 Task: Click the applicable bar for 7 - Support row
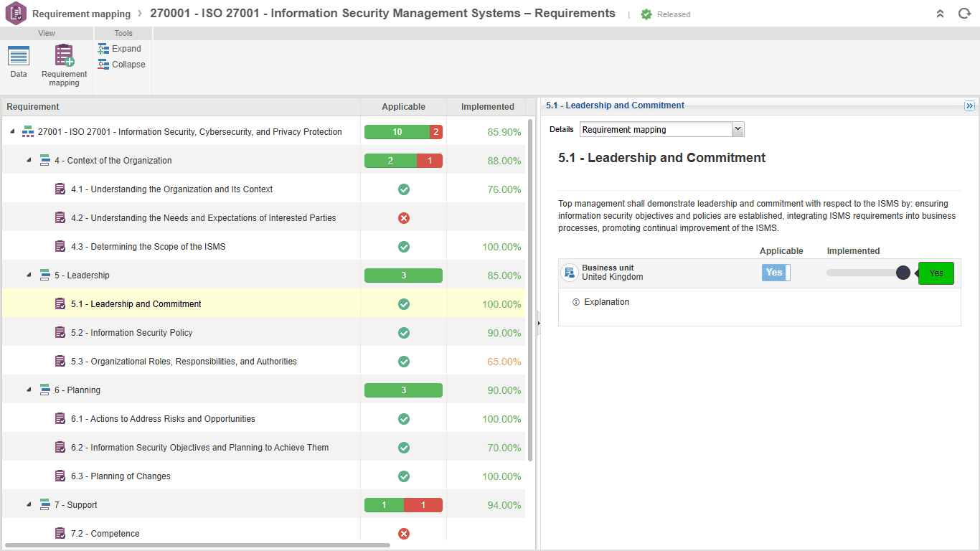403,505
